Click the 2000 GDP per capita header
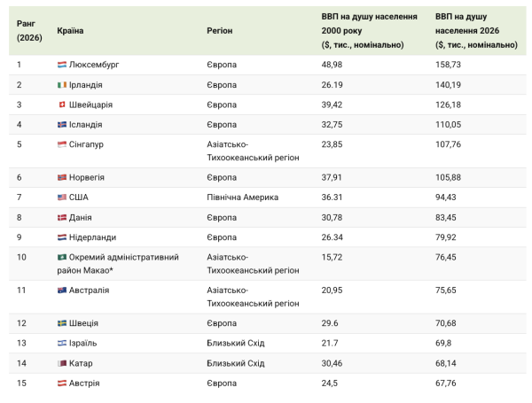Viewport: 532px width, 403px height. click(370, 31)
